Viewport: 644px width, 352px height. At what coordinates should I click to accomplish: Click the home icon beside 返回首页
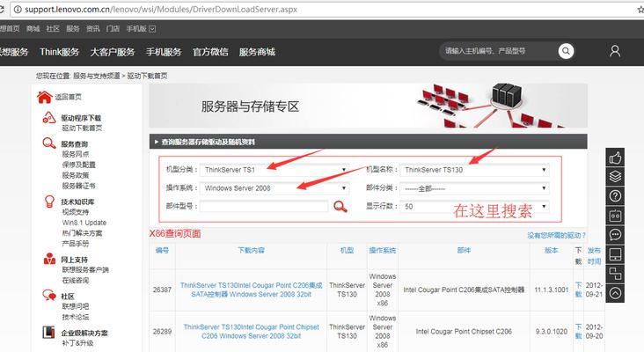tap(44, 97)
